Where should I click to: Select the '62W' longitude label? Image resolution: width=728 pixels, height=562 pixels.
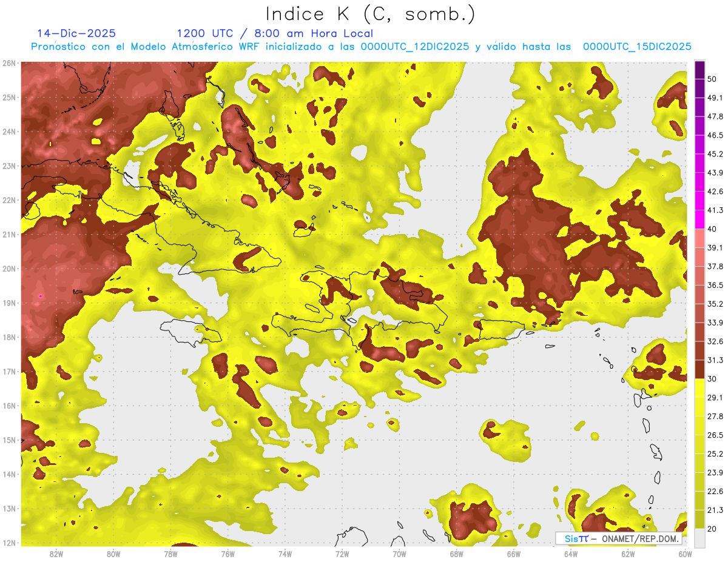coord(628,554)
